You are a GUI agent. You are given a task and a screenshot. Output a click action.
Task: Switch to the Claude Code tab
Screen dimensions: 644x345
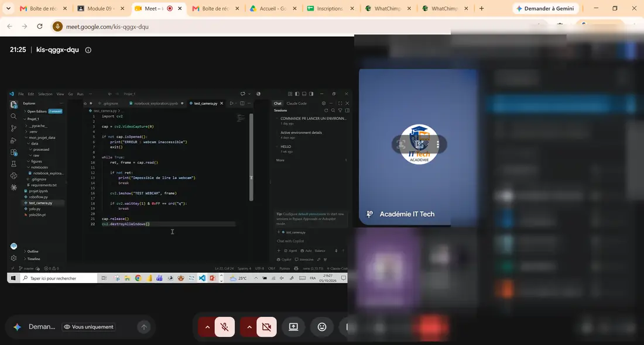(297, 103)
